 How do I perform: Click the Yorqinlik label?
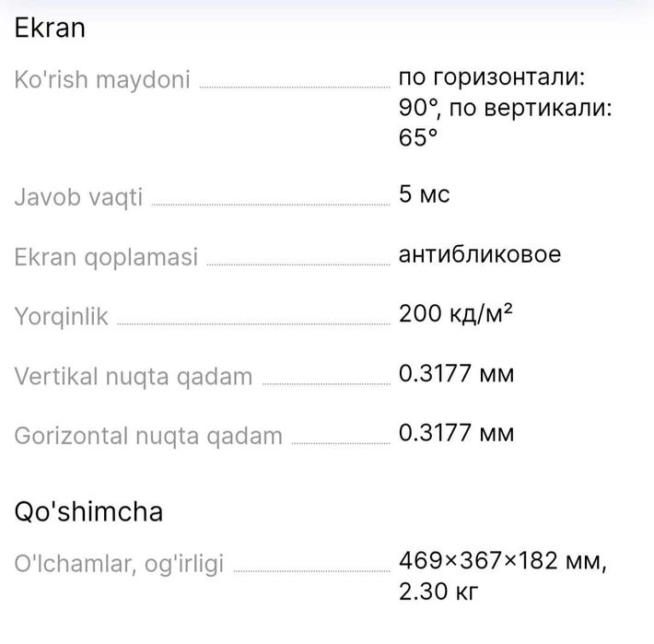pos(62,318)
